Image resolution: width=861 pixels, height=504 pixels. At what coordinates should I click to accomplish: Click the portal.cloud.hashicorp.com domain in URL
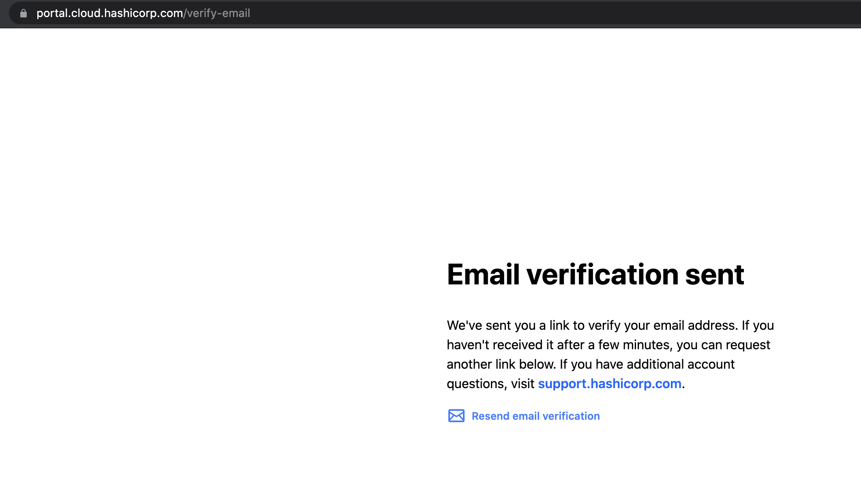(x=109, y=13)
